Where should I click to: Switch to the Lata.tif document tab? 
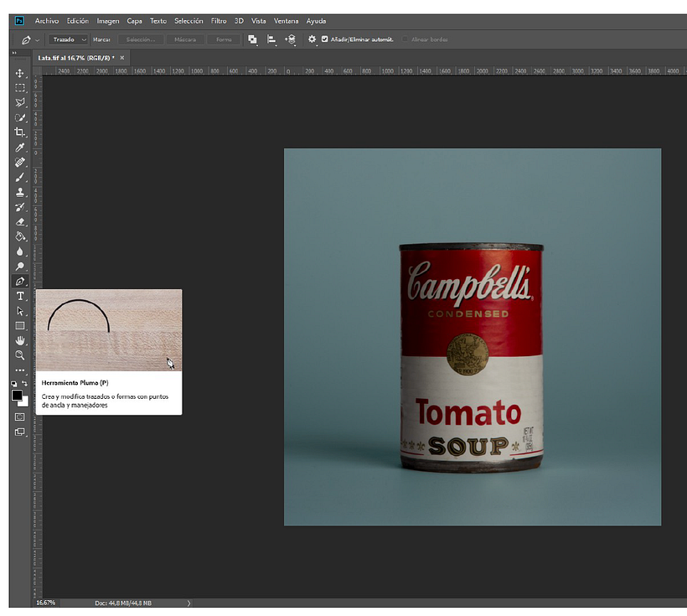coord(75,58)
